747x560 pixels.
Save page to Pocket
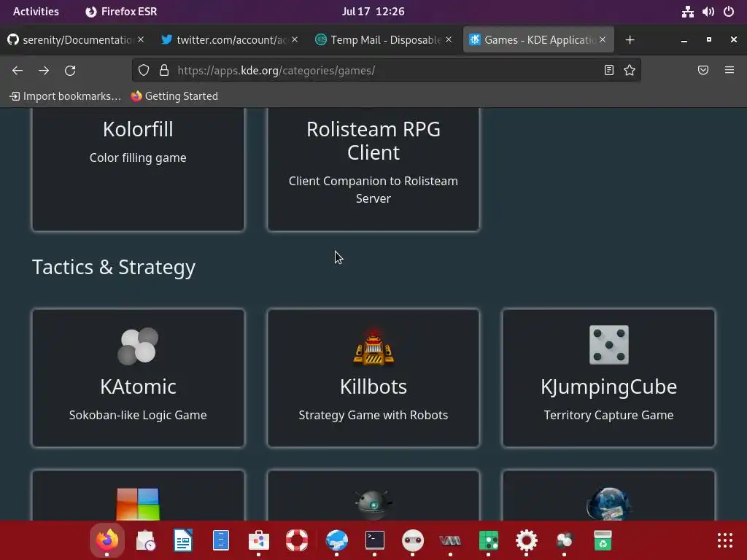coord(703,71)
